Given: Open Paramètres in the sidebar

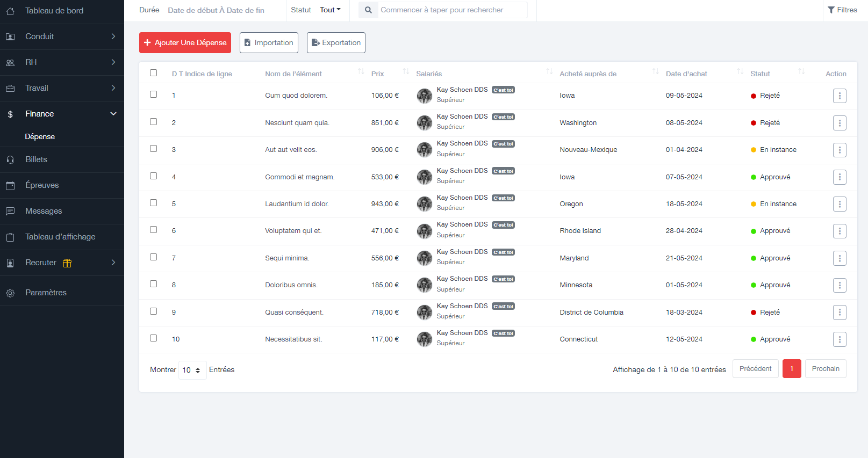Looking at the screenshot, I should coord(62,293).
